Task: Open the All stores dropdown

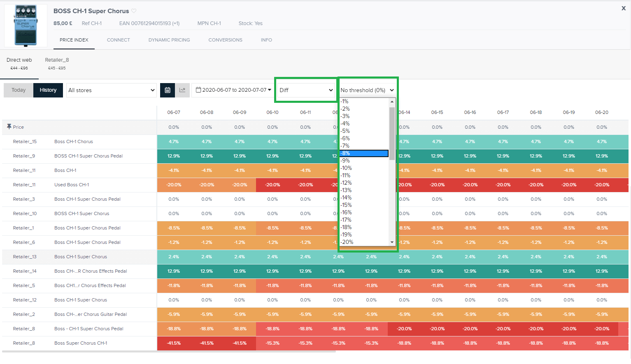Action: click(112, 90)
